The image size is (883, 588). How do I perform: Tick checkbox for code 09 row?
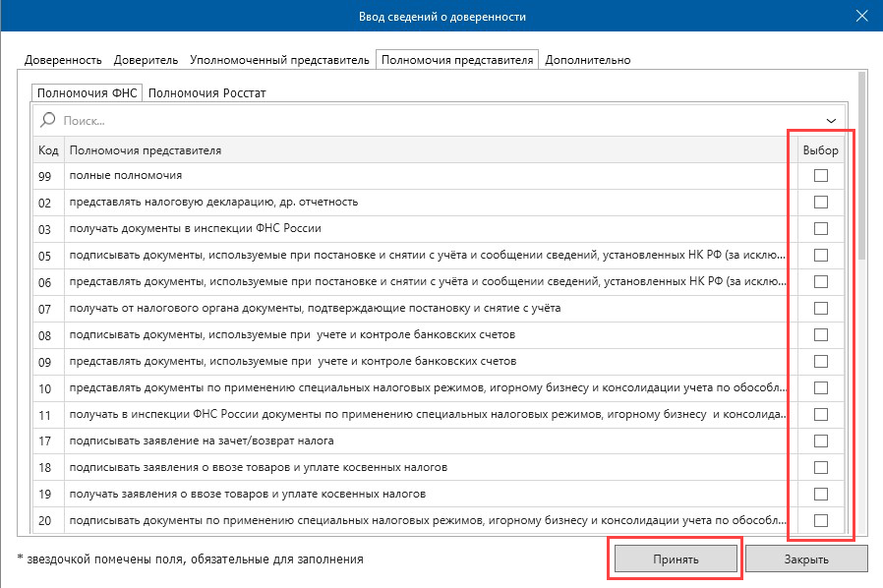coord(820,361)
